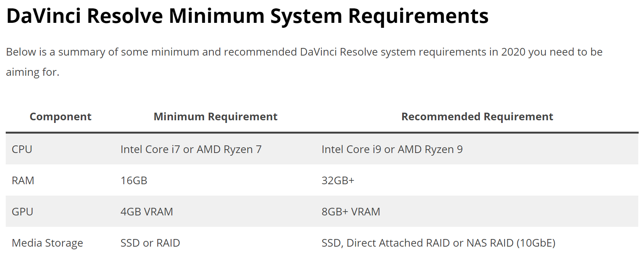The height and width of the screenshot is (255, 644).
Task: Click the "aiming for." text line
Action: 33,72
